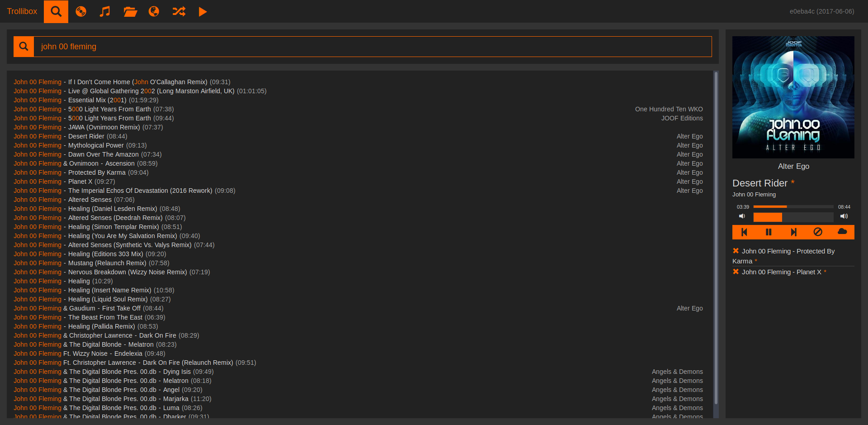Select the 'Desert Rider' track in results
868x425 pixels.
coord(86,136)
